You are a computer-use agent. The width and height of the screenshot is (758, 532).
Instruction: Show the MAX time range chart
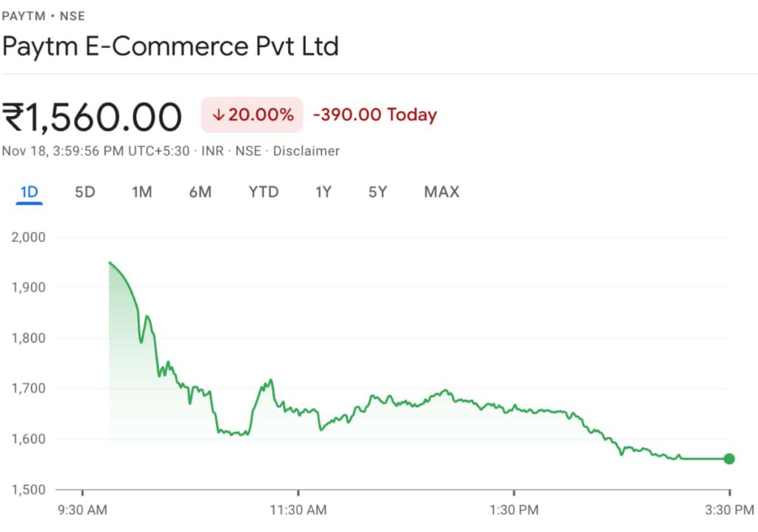pyautogui.click(x=440, y=192)
